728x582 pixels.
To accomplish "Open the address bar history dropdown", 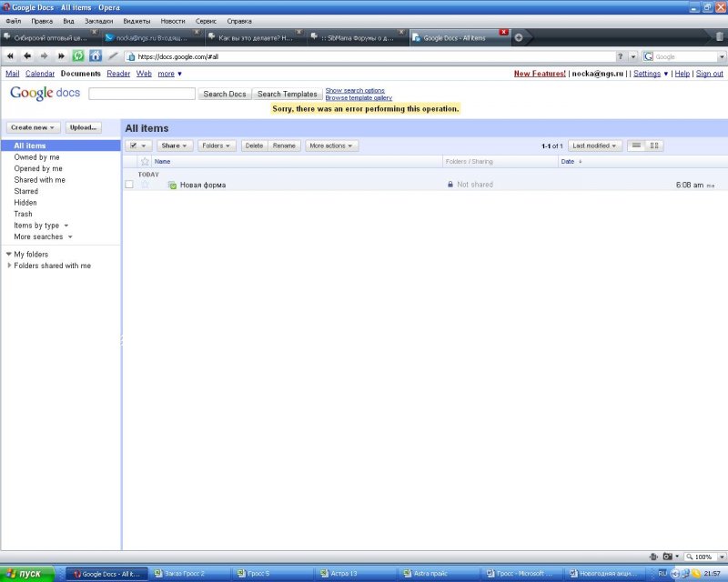I will [x=632, y=56].
